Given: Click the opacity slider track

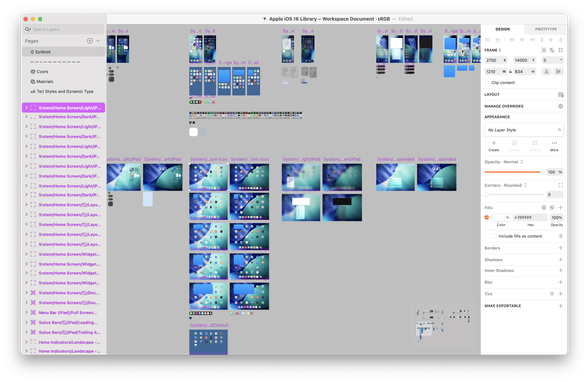Looking at the screenshot, I should (513, 172).
